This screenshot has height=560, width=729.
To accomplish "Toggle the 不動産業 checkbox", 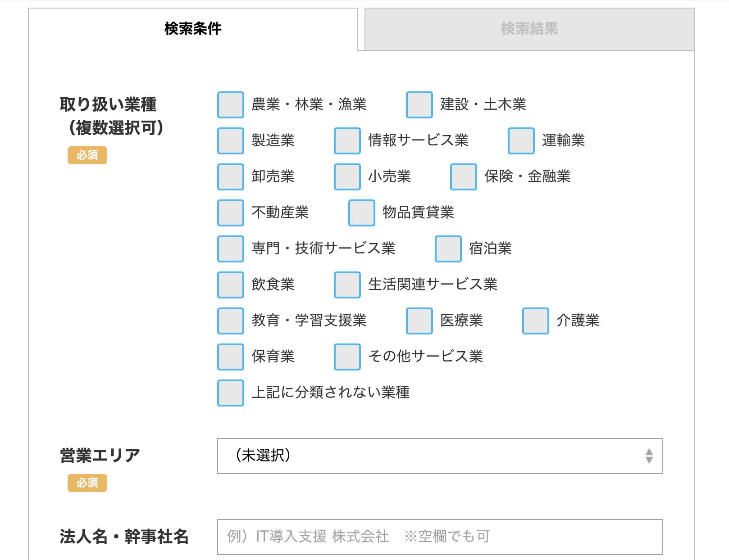I will click(x=231, y=213).
